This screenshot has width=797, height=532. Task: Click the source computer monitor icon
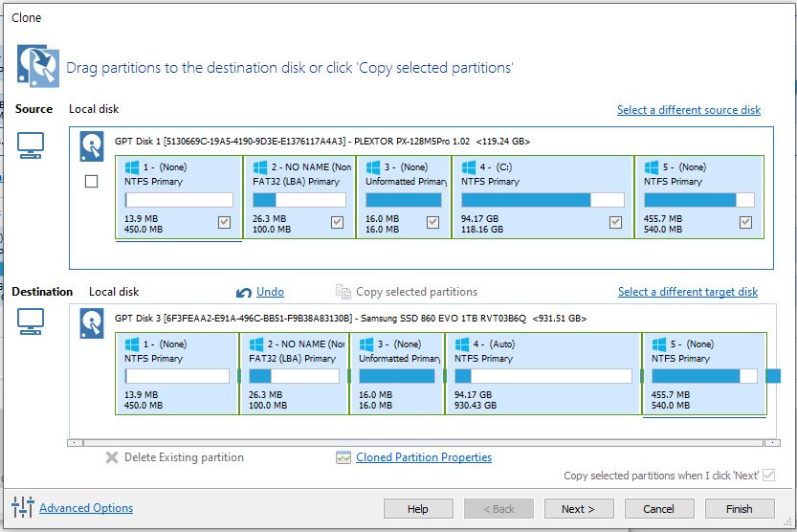[x=31, y=145]
